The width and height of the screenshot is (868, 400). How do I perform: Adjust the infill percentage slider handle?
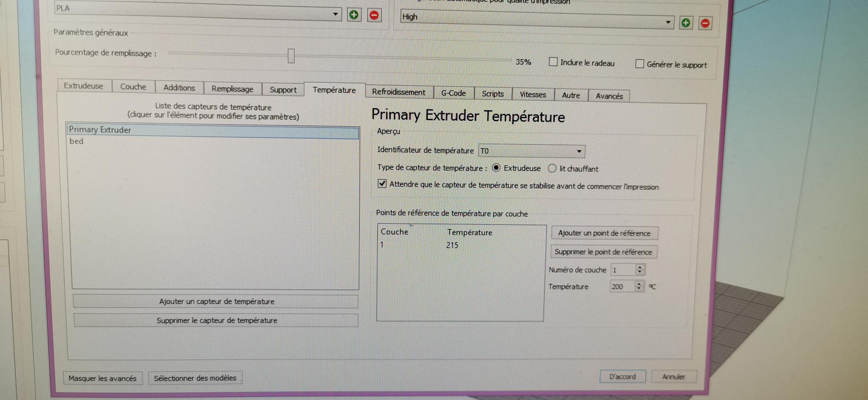[x=291, y=56]
